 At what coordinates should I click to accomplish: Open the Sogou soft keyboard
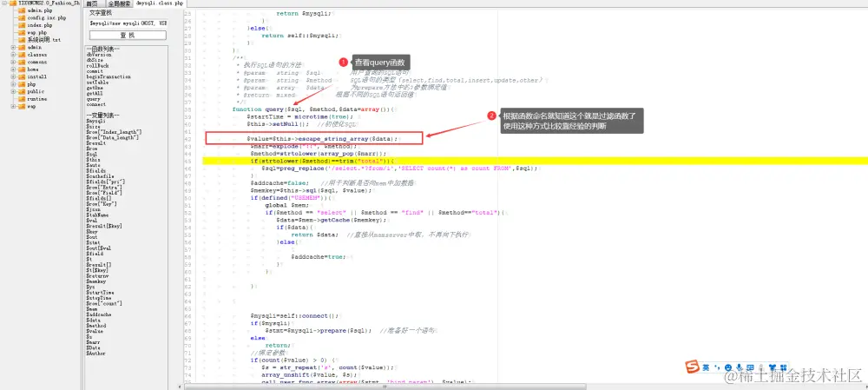[750, 367]
